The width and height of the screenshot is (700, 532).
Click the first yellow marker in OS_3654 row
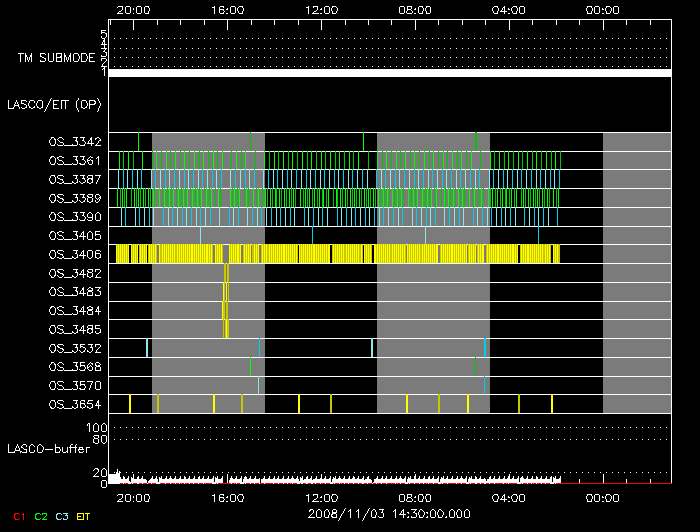pos(130,404)
